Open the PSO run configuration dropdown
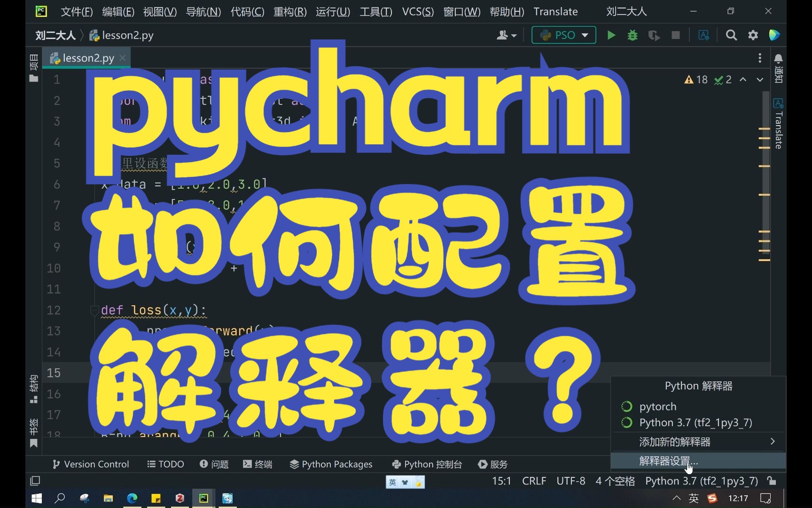This screenshot has width=812, height=508. pos(564,35)
